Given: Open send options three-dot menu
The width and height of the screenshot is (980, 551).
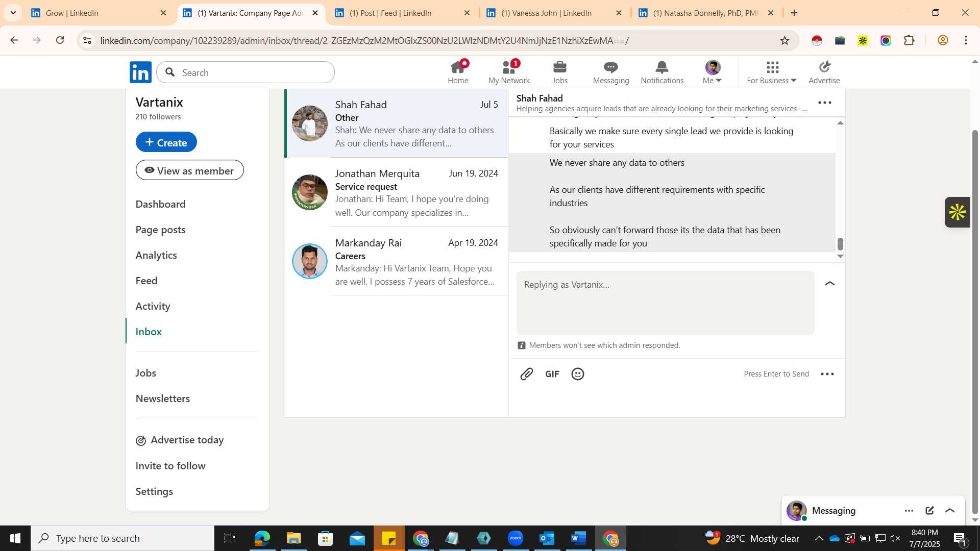Looking at the screenshot, I should point(827,374).
